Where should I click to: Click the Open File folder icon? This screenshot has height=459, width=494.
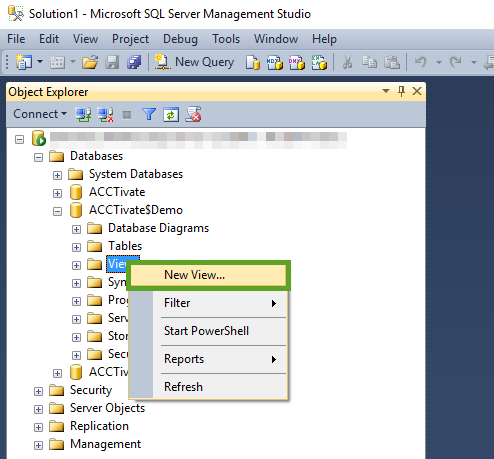coord(90,62)
